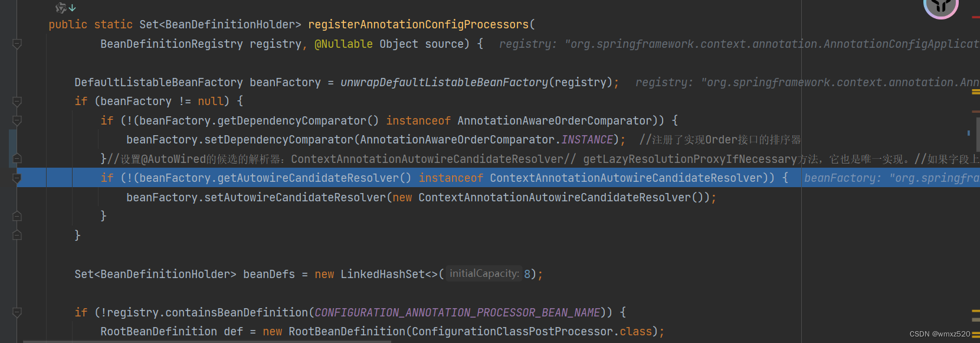
Task: Collapse the getDependencyComparator if block
Action: [17, 120]
